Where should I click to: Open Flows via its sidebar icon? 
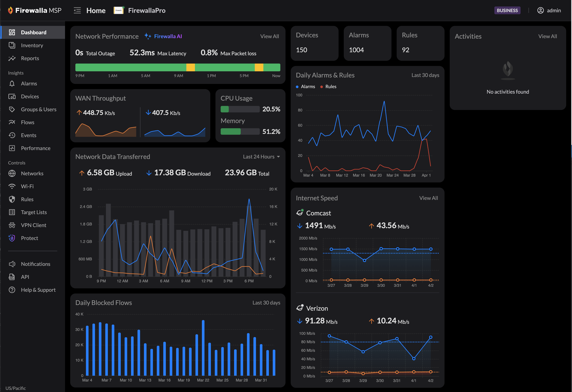tap(12, 122)
